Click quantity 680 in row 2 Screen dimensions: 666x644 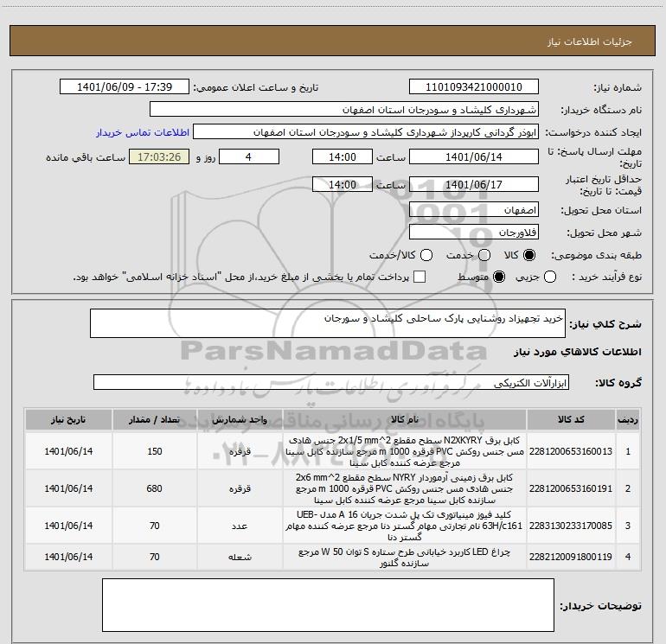[155, 488]
